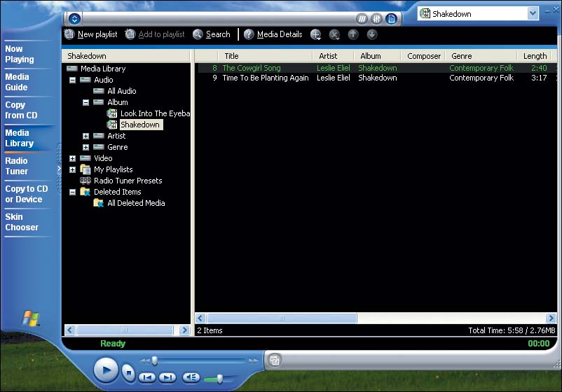This screenshot has width=562, height=392.
Task: Select Time To Be Planting Again track
Action: pos(376,78)
